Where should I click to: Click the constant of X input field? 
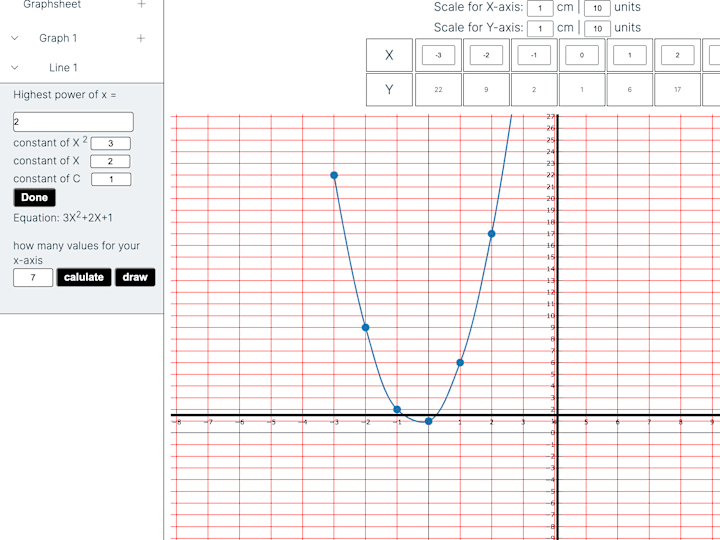click(110, 161)
